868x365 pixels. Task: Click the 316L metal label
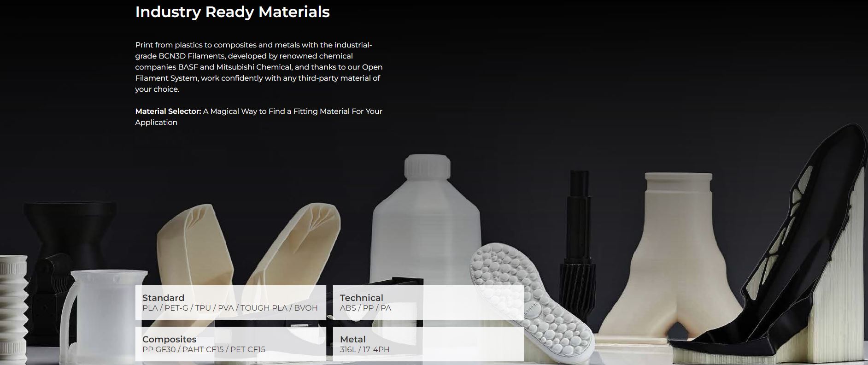(x=348, y=349)
